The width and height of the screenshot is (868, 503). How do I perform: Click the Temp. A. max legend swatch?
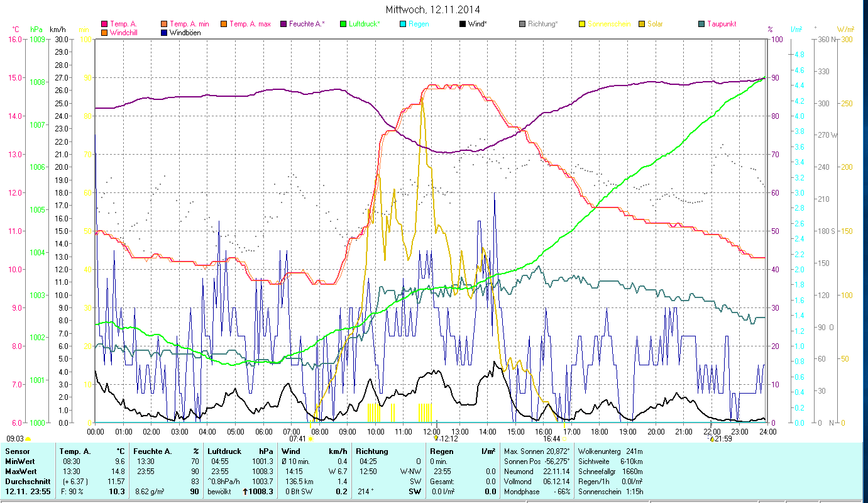223,25
